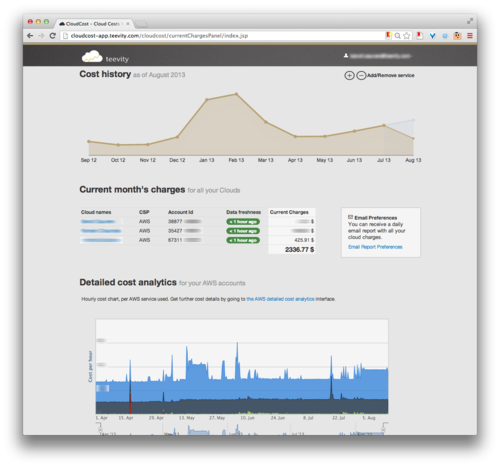Viewport: 500px width, 467px height.
Task: Click the 'Detailed cost analytics' heading
Action: (x=128, y=282)
